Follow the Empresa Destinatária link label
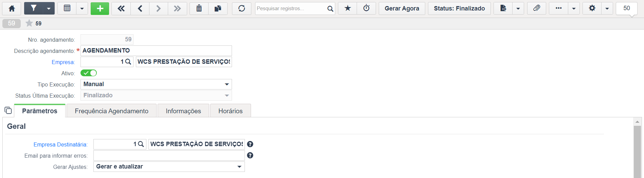This screenshot has width=644, height=178. [60, 144]
